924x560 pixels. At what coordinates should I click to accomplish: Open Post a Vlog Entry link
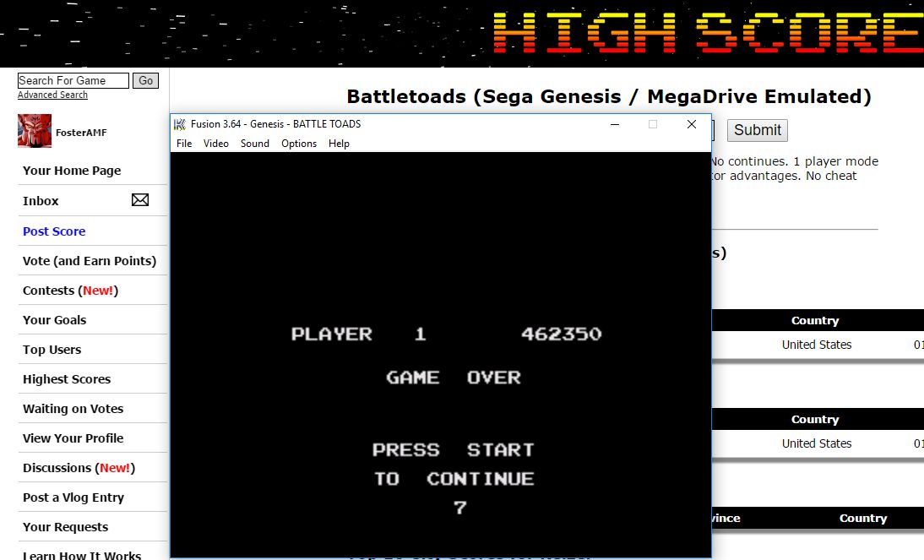[73, 497]
